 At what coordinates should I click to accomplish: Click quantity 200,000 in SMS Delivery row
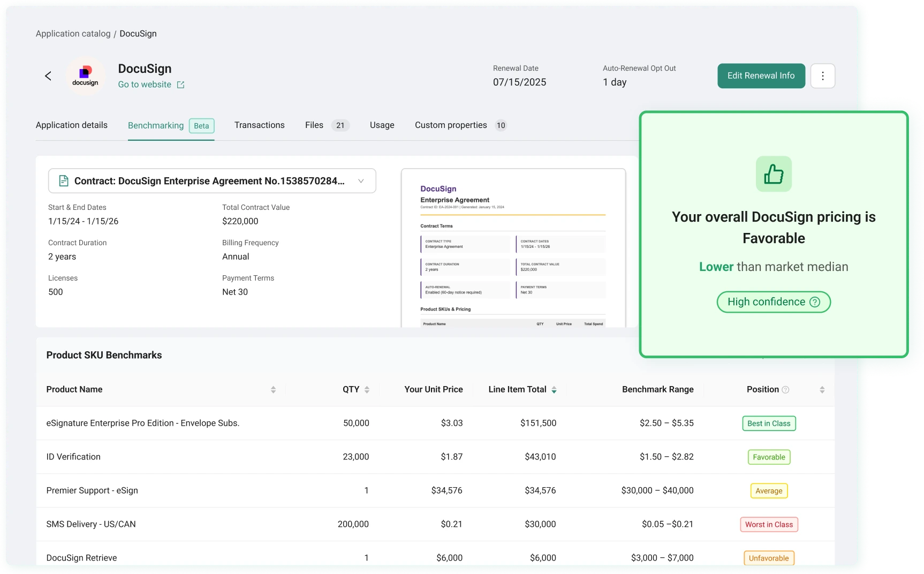(x=353, y=524)
